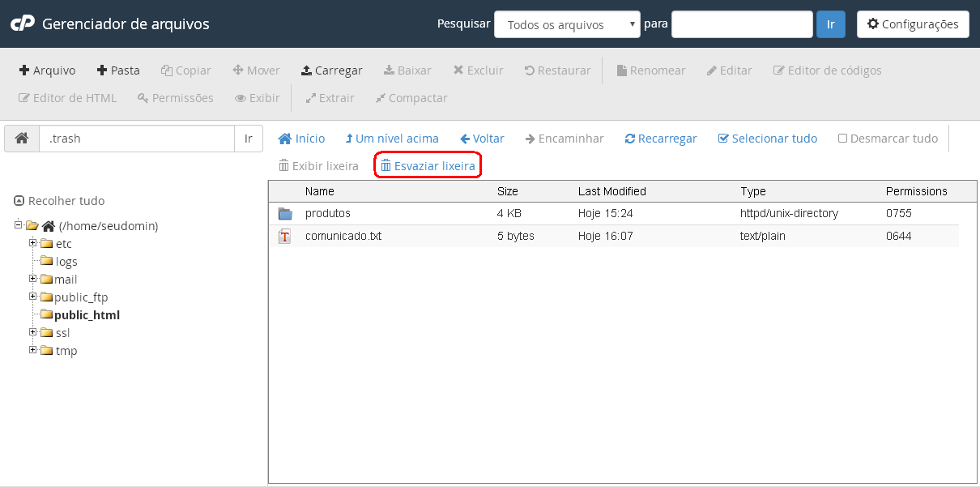Open Configurações settings
The width and height of the screenshot is (980, 487).
[x=913, y=24]
